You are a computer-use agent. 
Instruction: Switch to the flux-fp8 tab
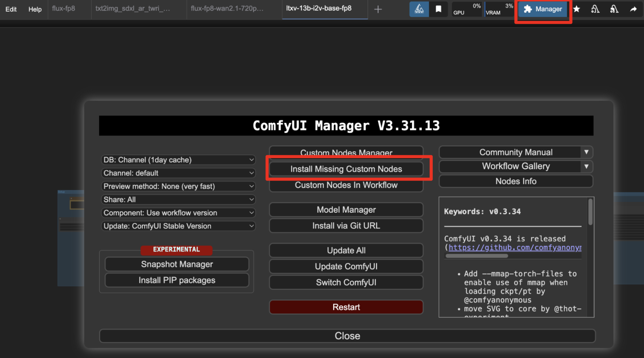(64, 9)
